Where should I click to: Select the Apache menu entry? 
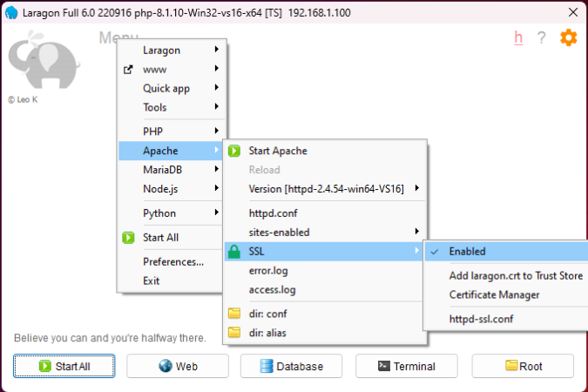171,151
